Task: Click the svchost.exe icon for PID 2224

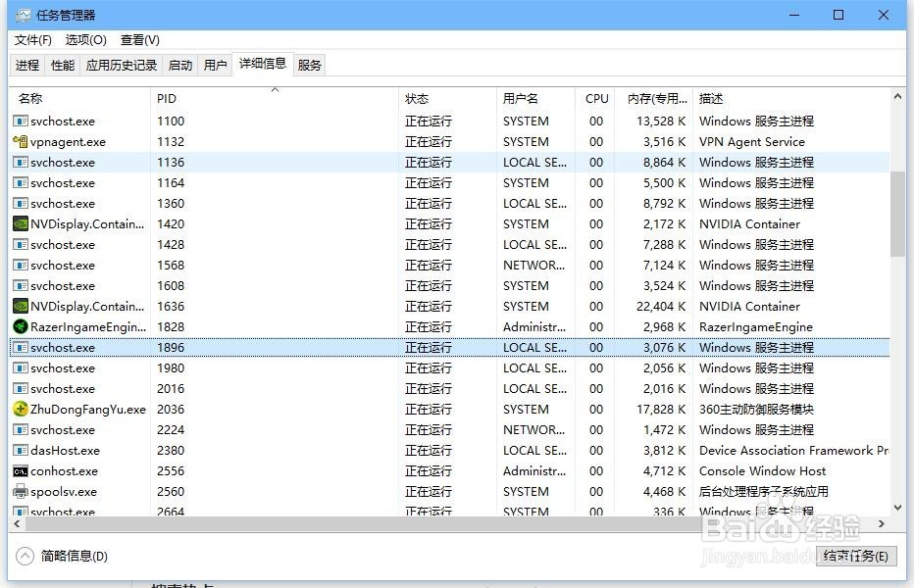Action: (21, 430)
